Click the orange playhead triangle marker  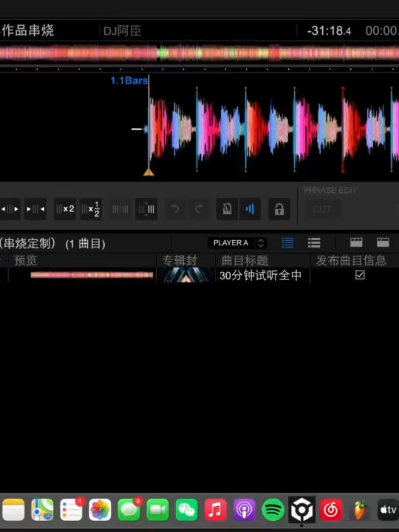coord(149,173)
